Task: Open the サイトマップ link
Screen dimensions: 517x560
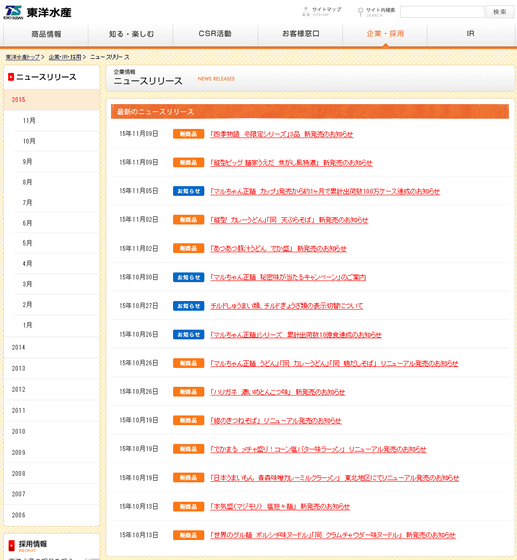Action: 326,10
